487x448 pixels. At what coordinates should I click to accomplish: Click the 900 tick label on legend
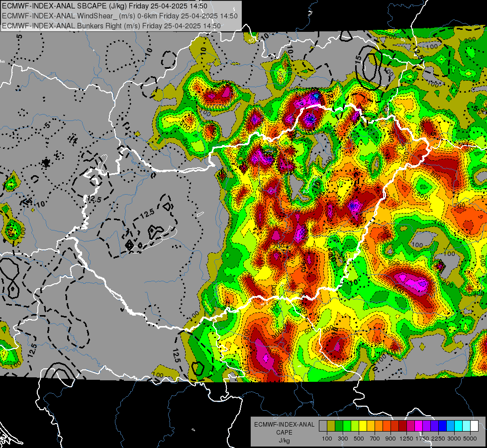390,439
